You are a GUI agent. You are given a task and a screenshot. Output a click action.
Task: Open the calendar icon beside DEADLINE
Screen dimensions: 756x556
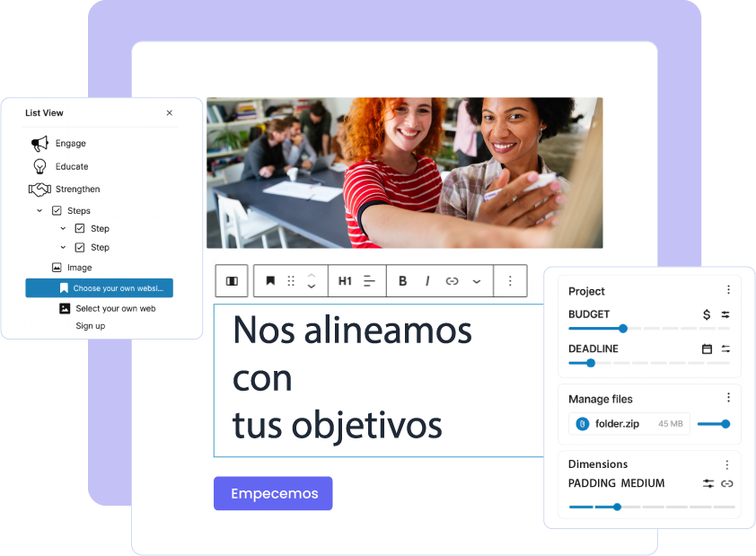(707, 349)
